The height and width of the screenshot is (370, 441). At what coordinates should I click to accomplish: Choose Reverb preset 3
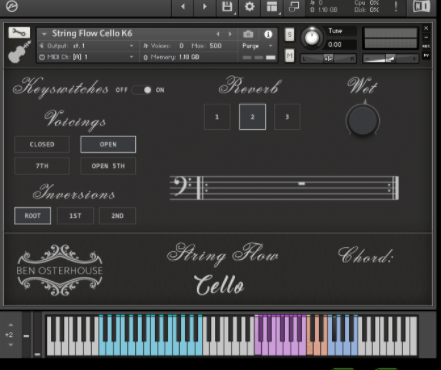(287, 117)
